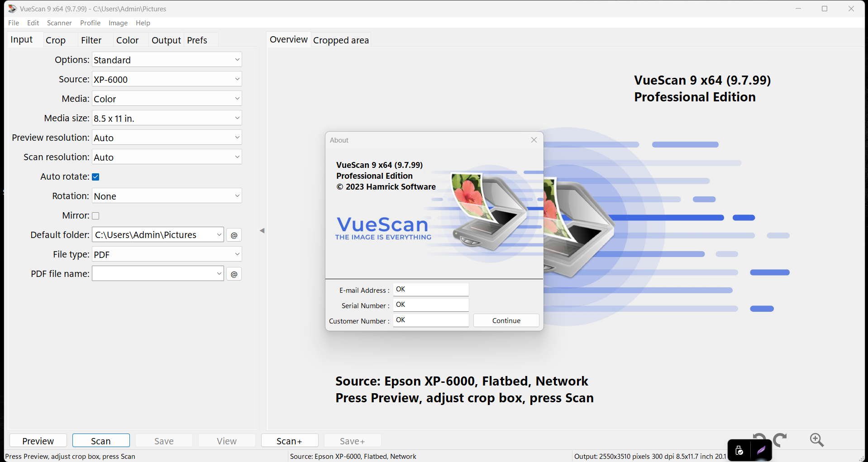Click the VueScan app icon in the title bar

(12, 9)
